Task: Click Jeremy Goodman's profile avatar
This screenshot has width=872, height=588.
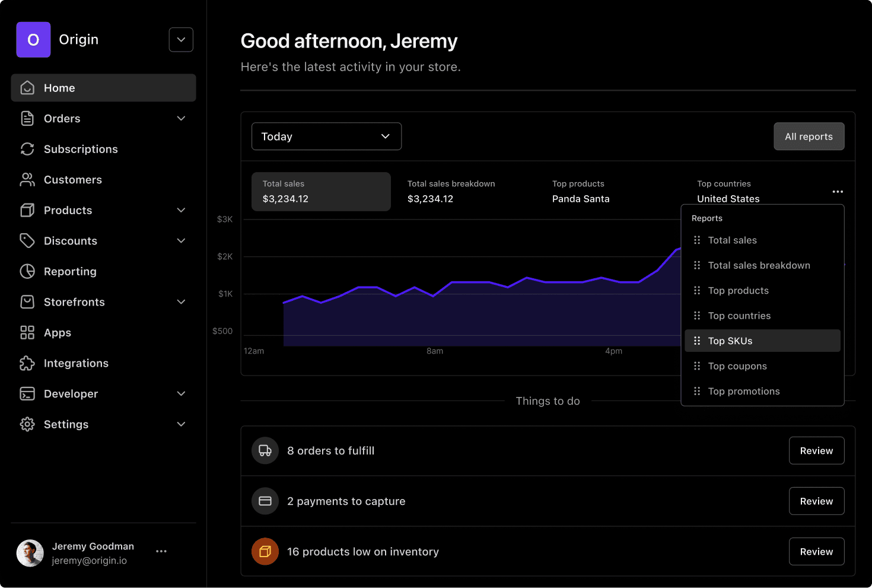Action: tap(30, 552)
